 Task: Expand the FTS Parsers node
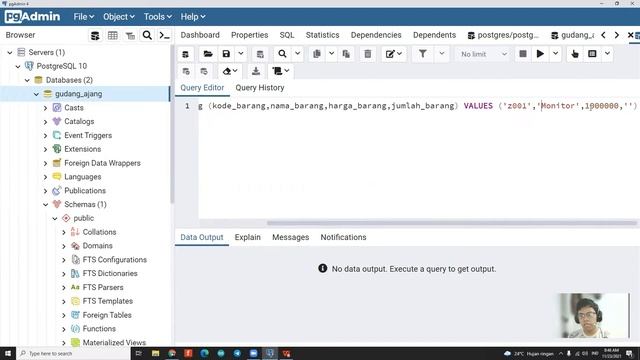[64, 287]
